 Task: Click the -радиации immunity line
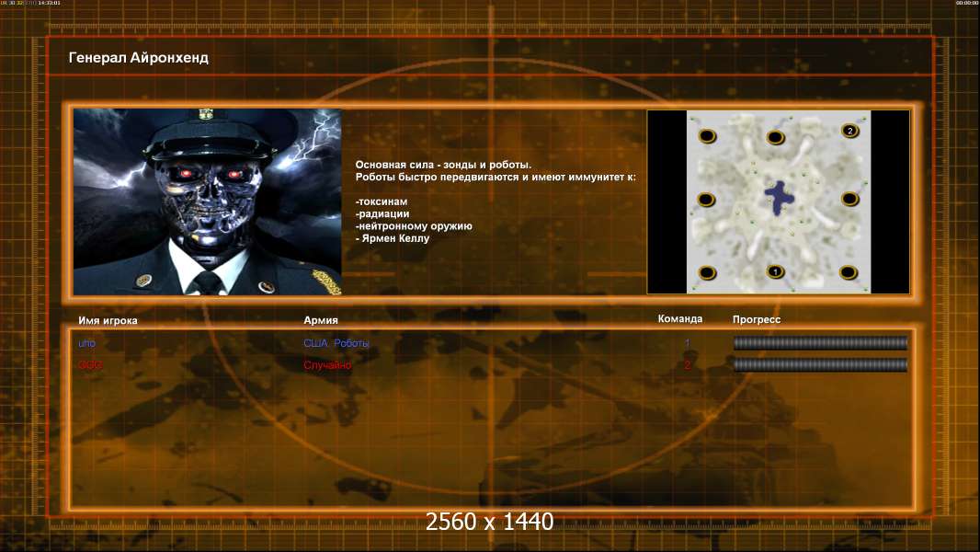[x=382, y=213]
